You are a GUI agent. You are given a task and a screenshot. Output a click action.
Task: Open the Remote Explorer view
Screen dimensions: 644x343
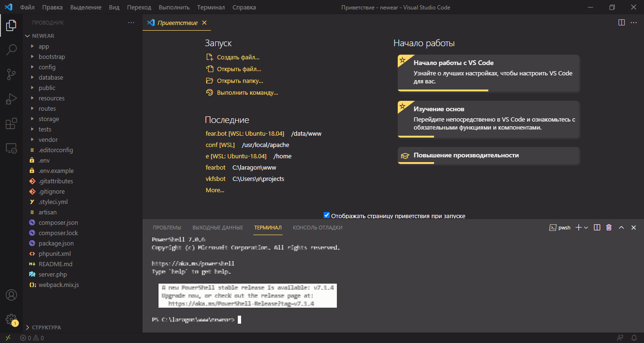click(x=11, y=148)
